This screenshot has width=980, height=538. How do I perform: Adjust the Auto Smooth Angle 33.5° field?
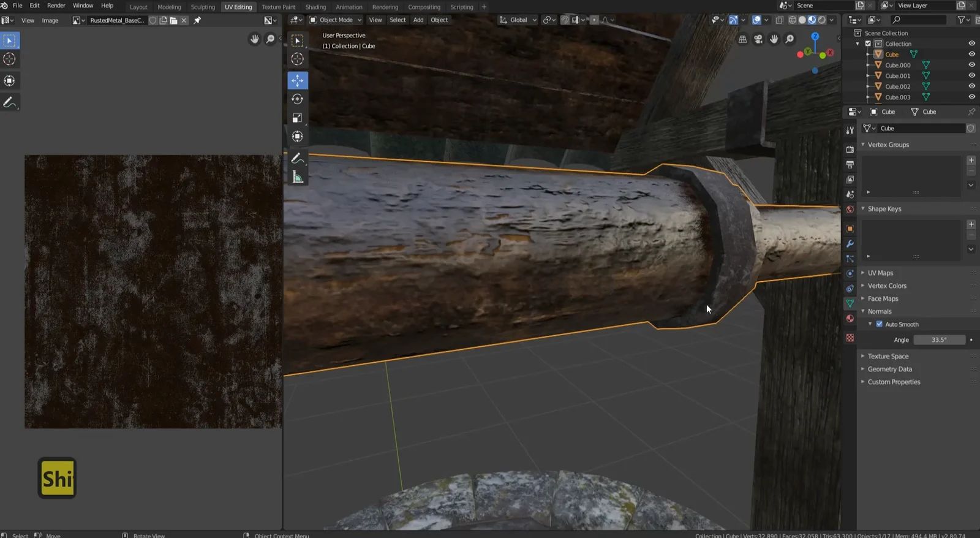[x=939, y=339]
